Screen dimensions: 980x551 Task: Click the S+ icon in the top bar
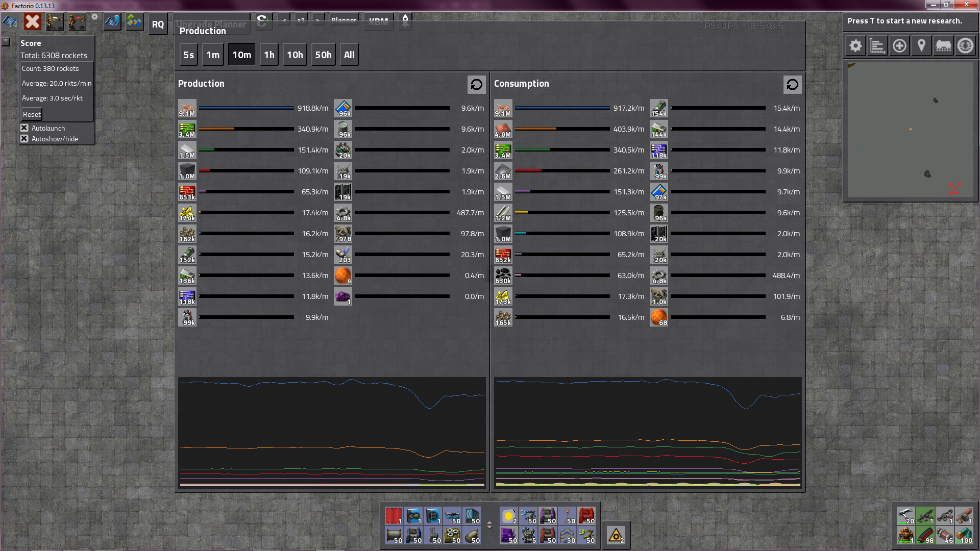(263, 21)
